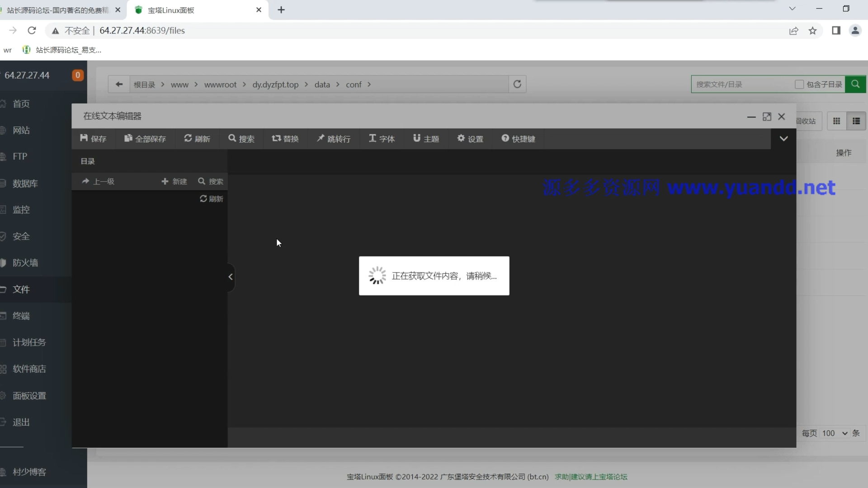Switch to grid view for file listing
Screen dimensions: 868x488
[837, 121]
